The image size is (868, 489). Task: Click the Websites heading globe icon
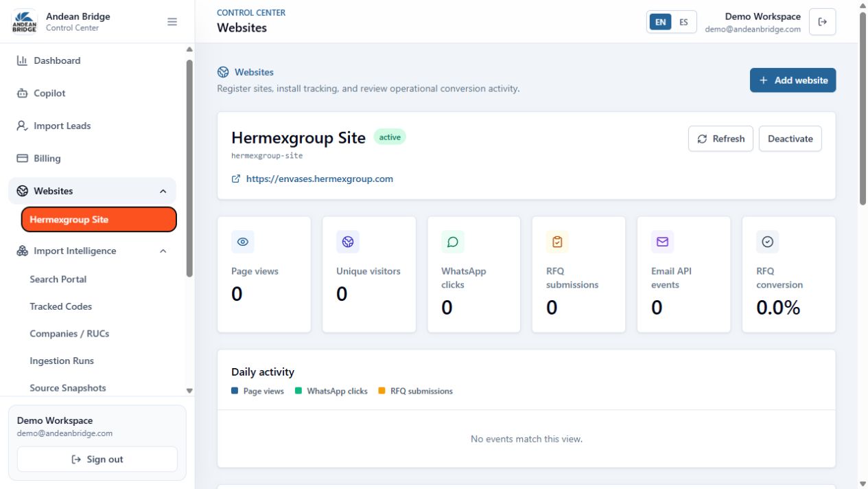coord(223,72)
